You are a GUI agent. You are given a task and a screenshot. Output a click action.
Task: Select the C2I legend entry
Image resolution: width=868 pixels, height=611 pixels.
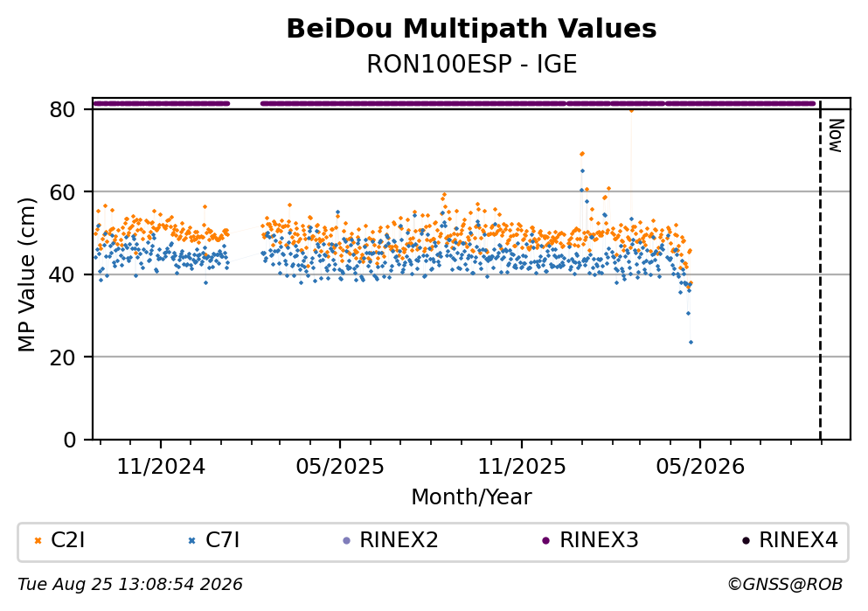click(59, 540)
